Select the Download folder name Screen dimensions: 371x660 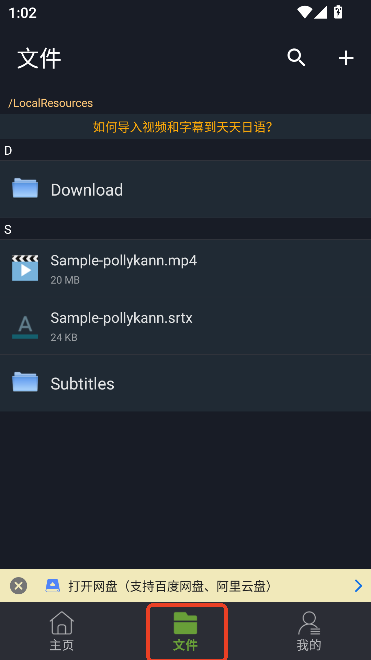pyautogui.click(x=87, y=190)
